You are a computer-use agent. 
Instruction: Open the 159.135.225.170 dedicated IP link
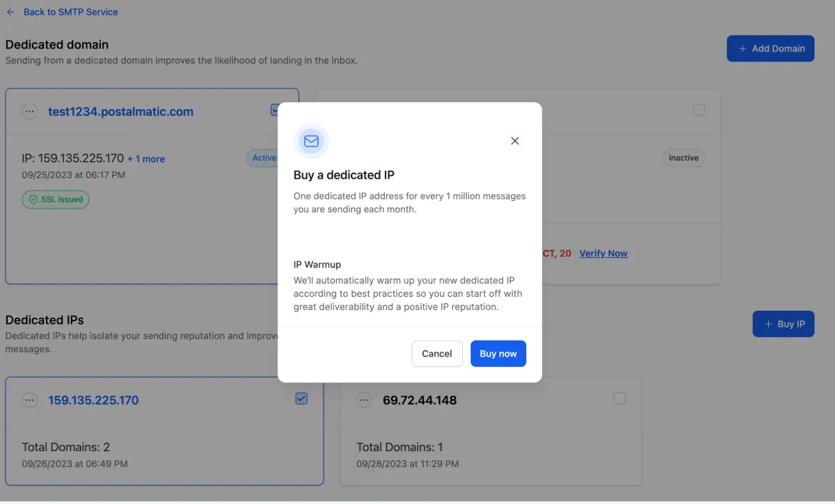click(93, 400)
